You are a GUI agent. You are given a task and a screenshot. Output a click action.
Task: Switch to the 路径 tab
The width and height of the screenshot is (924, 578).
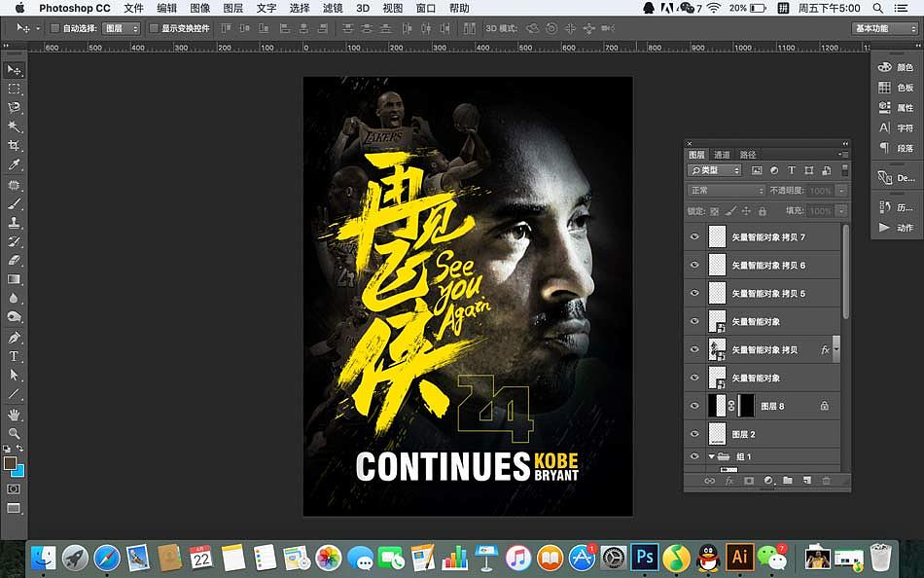(748, 155)
